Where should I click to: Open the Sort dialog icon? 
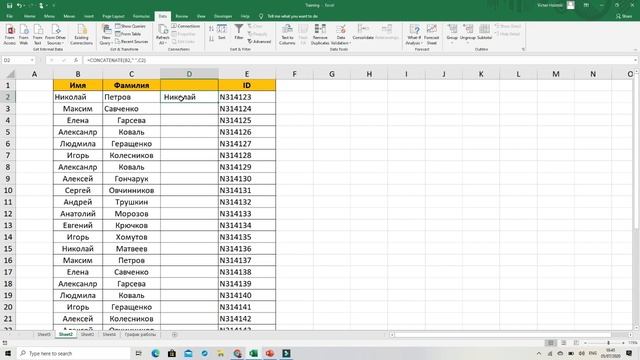coord(222,32)
